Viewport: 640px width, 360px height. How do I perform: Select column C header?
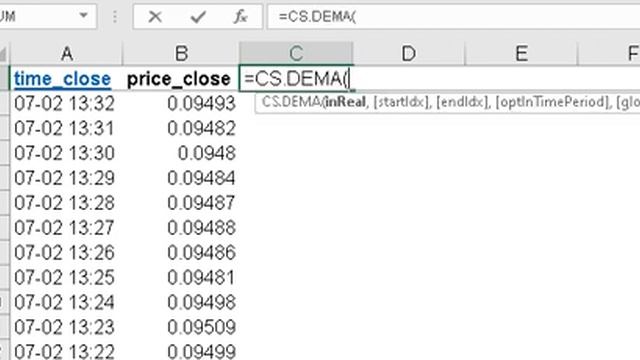(x=296, y=53)
